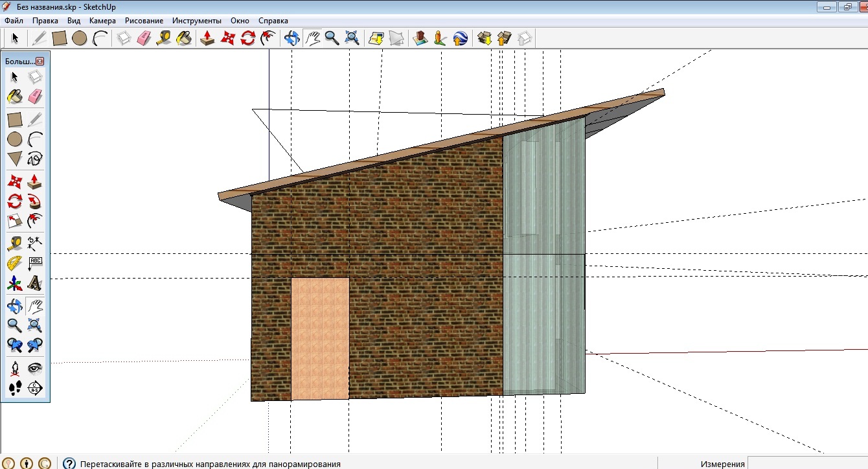Open the Справка menu
This screenshot has height=469, width=868.
tap(273, 21)
